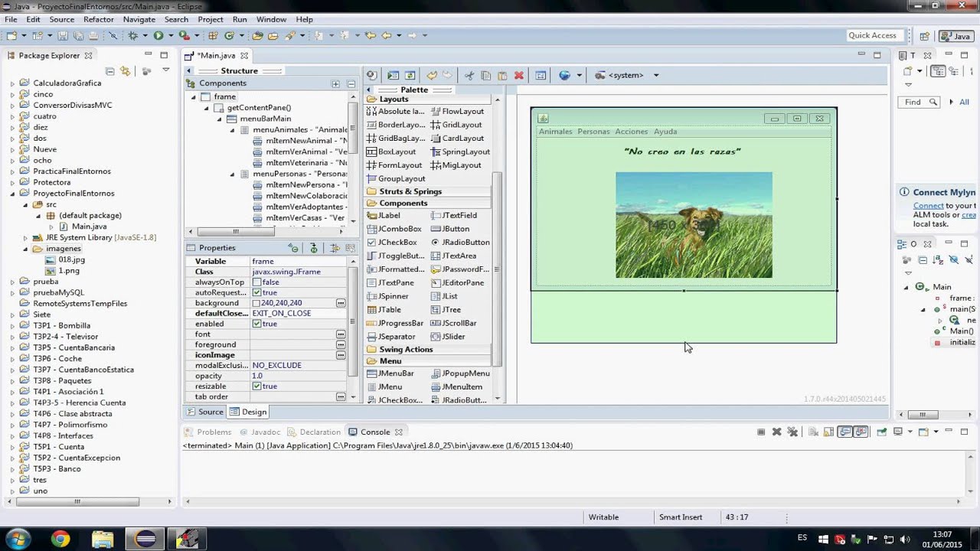Screen dimensions: 980x551
Task: Open the Refactor menu
Action: coord(99,19)
